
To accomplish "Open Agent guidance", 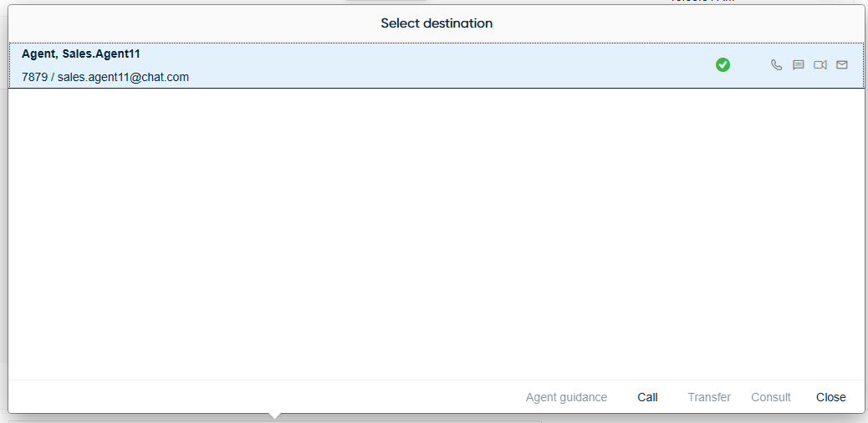I will [566, 397].
